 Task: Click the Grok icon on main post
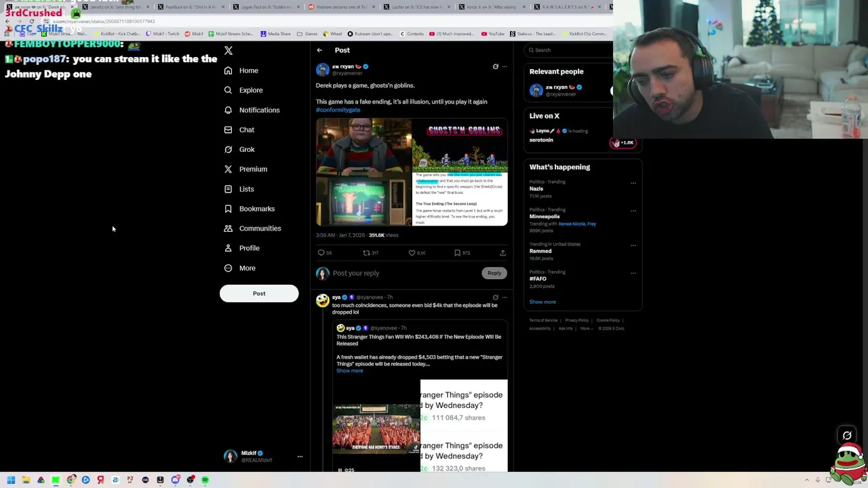click(495, 66)
